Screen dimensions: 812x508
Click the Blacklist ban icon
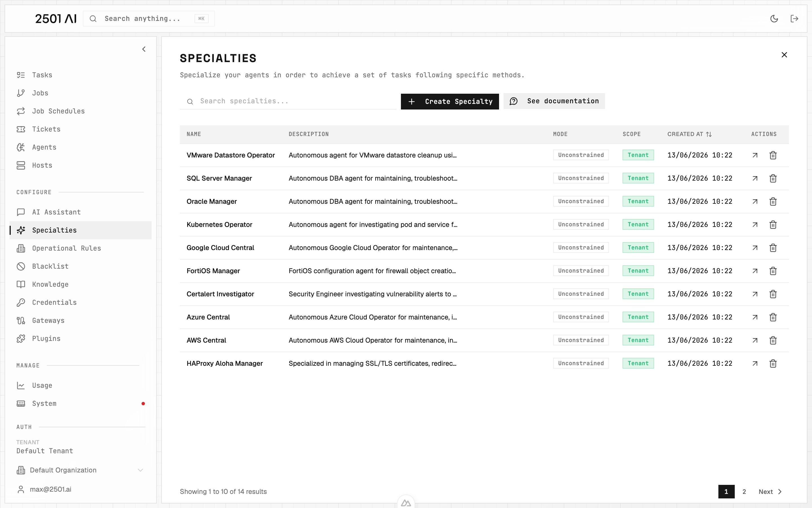[x=21, y=266]
